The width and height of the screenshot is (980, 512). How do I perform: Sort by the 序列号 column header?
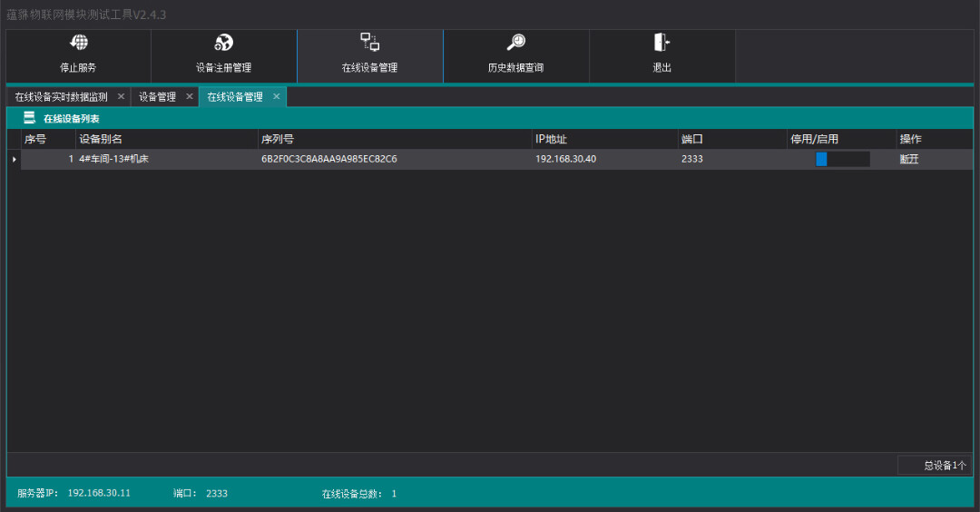(x=277, y=139)
